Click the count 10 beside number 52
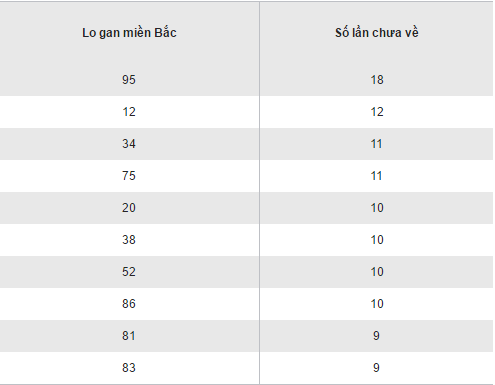The height and width of the screenshot is (385, 495). click(x=377, y=272)
